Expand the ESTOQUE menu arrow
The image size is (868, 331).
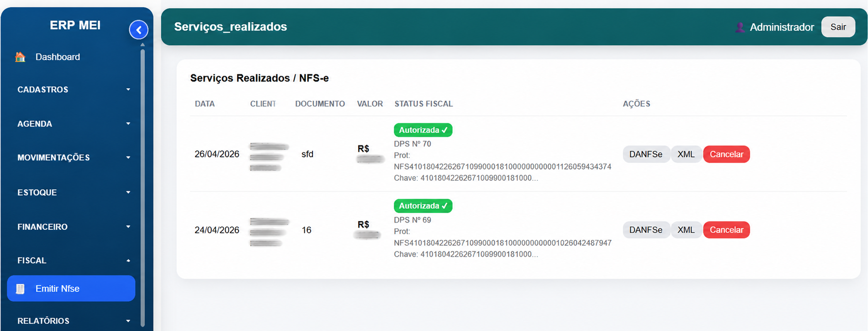tap(128, 192)
